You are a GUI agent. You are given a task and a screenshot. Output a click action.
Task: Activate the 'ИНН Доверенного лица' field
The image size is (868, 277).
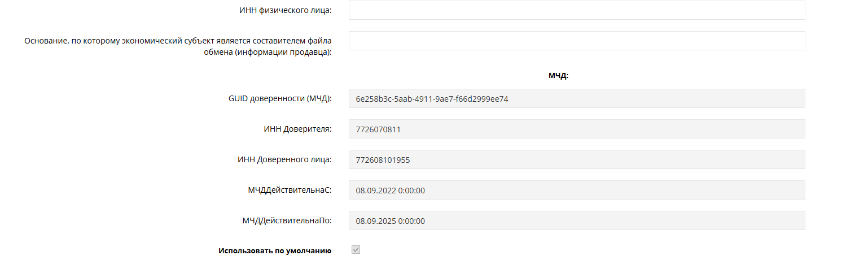[x=577, y=159]
